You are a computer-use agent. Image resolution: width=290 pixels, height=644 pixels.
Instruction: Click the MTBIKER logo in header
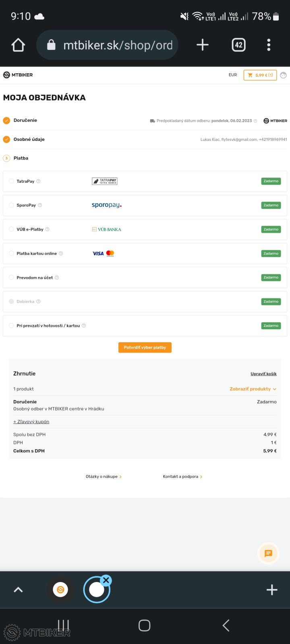[x=18, y=75]
